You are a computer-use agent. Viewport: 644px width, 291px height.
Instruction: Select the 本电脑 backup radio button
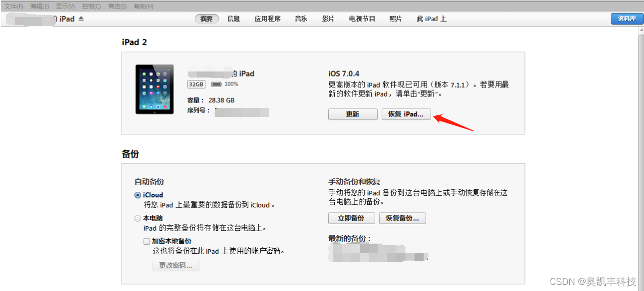138,217
